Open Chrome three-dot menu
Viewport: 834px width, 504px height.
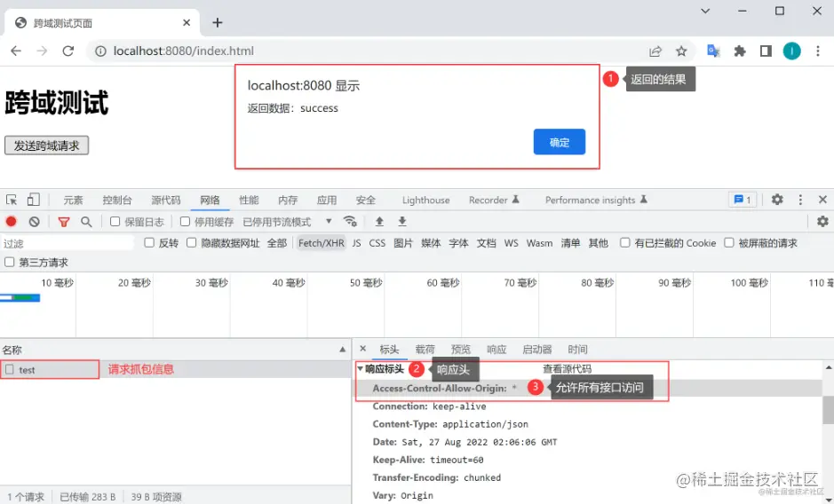[x=817, y=51]
